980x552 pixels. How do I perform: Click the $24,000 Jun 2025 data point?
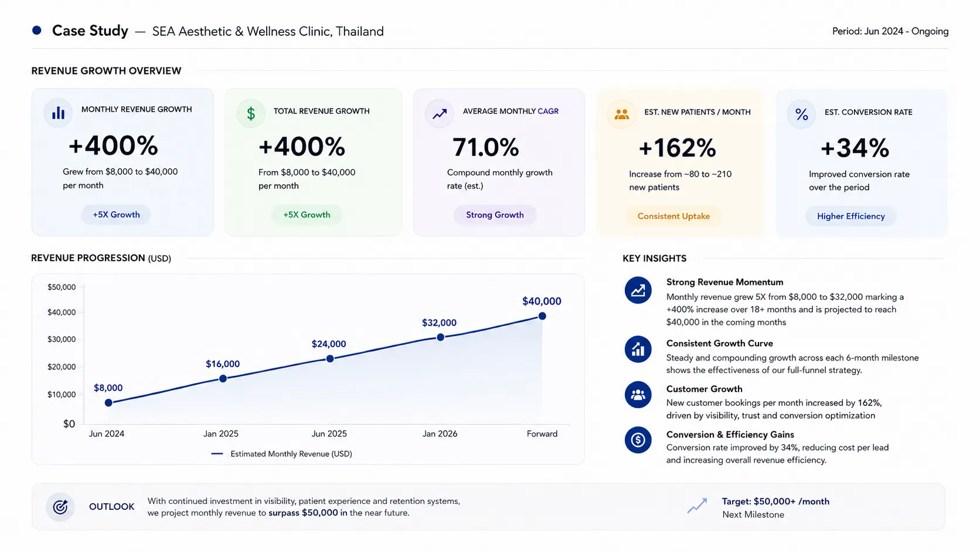click(x=330, y=358)
